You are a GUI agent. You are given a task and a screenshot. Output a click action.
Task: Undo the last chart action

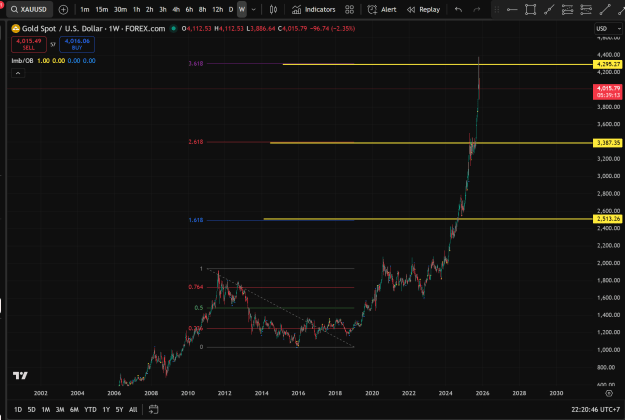[x=458, y=10]
